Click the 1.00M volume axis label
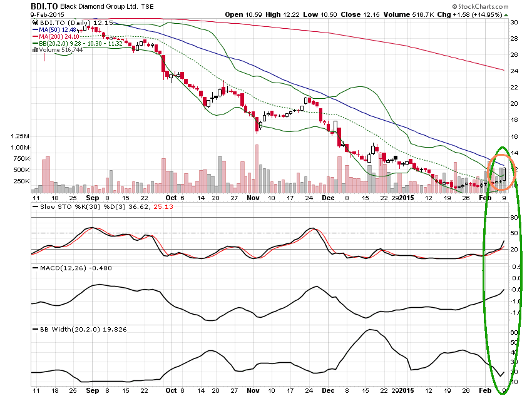This screenshot has height=396, width=532. pyautogui.click(x=20, y=148)
